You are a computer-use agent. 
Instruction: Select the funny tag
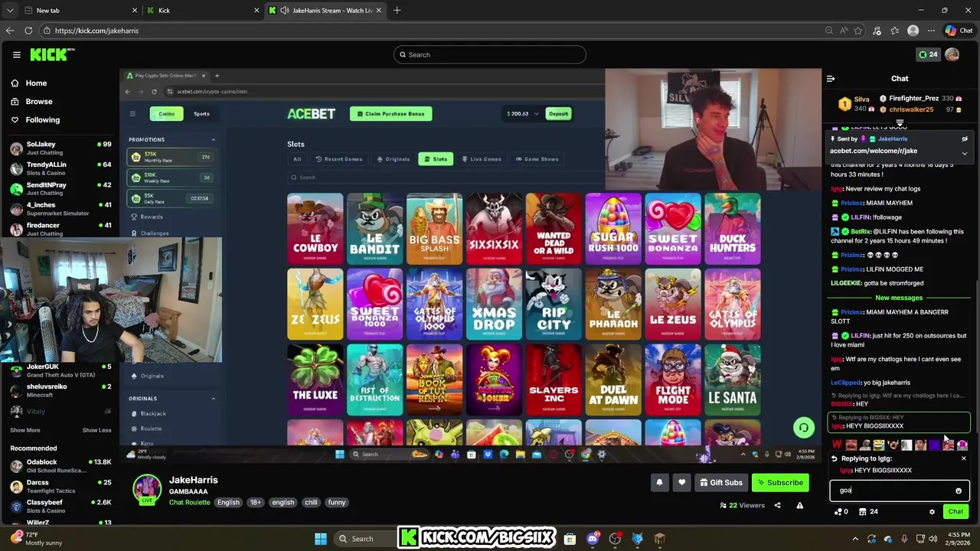click(337, 502)
